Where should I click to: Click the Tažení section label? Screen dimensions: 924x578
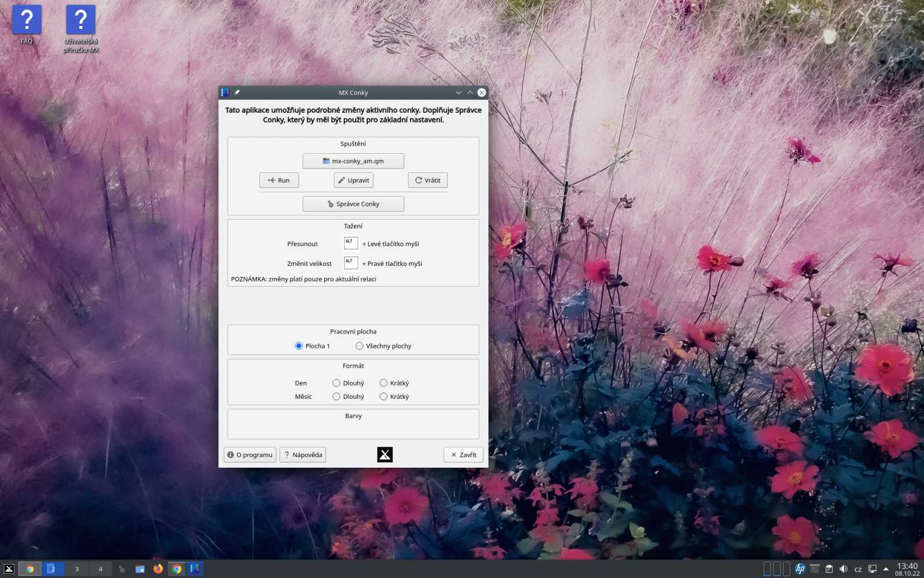tap(353, 226)
